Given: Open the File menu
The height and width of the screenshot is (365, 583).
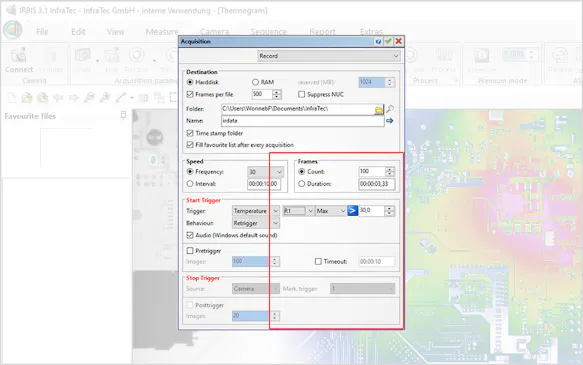Looking at the screenshot, I should tap(42, 32).
